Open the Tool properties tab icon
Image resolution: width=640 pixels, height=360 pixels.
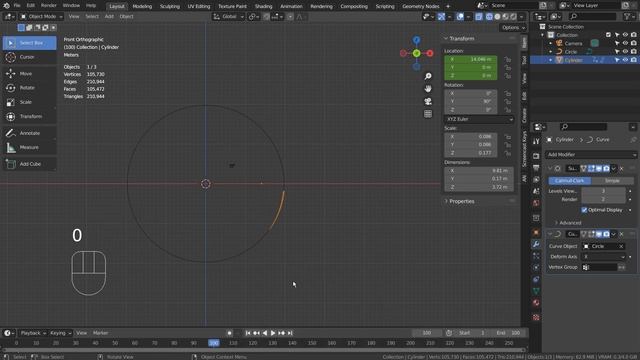point(536,141)
